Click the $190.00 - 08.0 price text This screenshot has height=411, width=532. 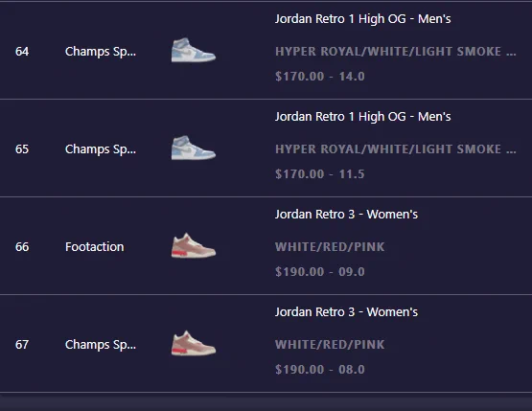point(320,369)
